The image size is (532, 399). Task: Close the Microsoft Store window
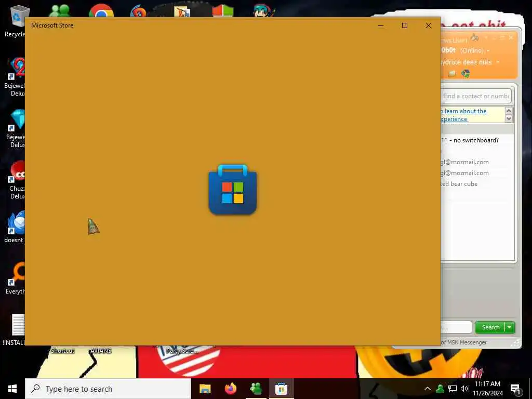coord(429,25)
